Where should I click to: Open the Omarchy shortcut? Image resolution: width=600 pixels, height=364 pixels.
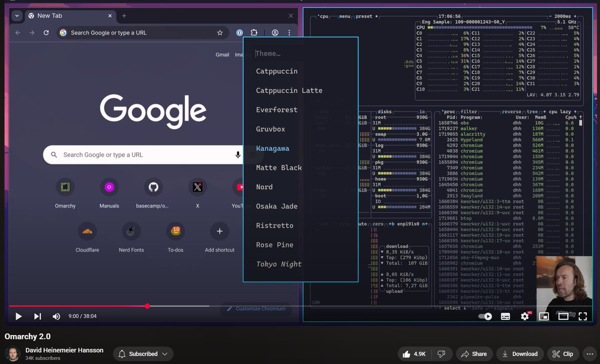coord(65,193)
